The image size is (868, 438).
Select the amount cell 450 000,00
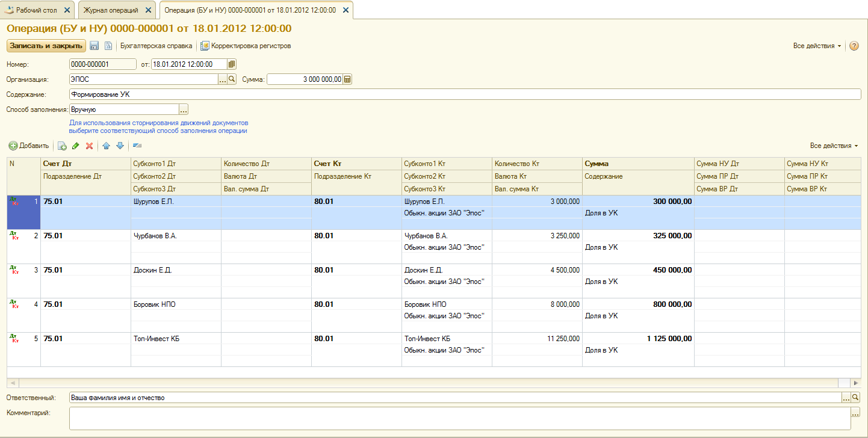[638, 270]
